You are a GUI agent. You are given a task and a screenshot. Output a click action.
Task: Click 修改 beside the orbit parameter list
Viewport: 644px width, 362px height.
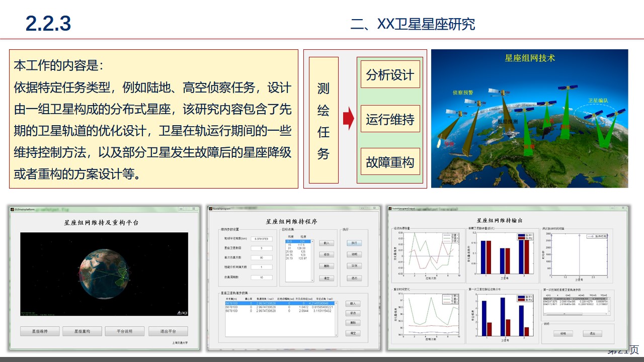click(353, 313)
